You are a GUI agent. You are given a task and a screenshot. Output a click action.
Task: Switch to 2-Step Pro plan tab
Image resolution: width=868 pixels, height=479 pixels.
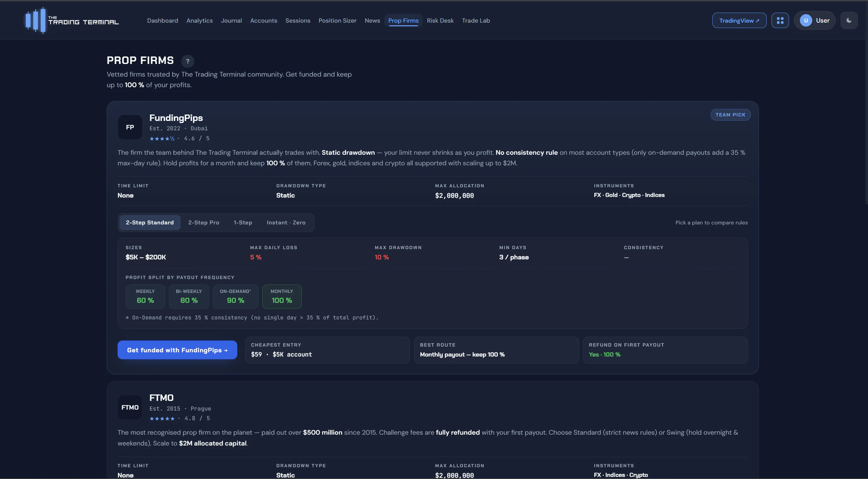pos(204,223)
